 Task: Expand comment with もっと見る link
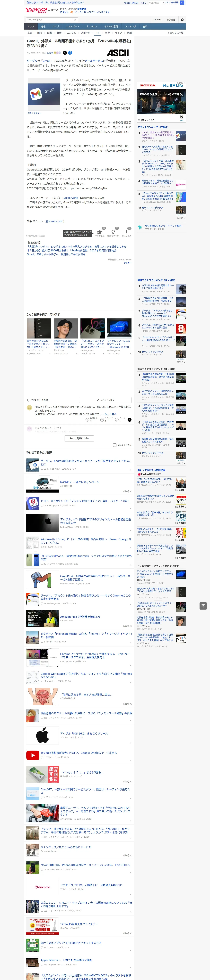[111, 414]
